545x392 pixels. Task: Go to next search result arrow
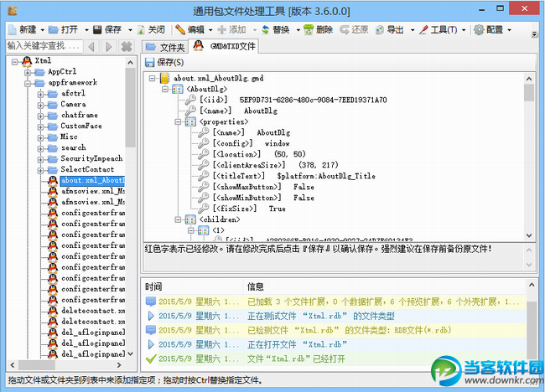(x=108, y=46)
